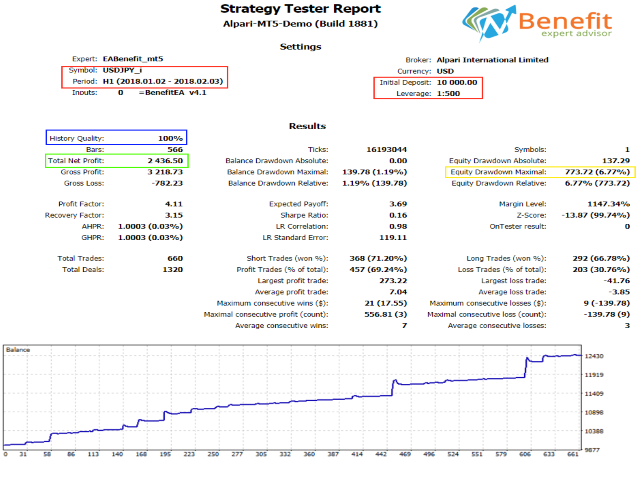Select Balance Drawdown Relative value 1.19% (139.78)
Screen dimensions: 640x480
375,183
